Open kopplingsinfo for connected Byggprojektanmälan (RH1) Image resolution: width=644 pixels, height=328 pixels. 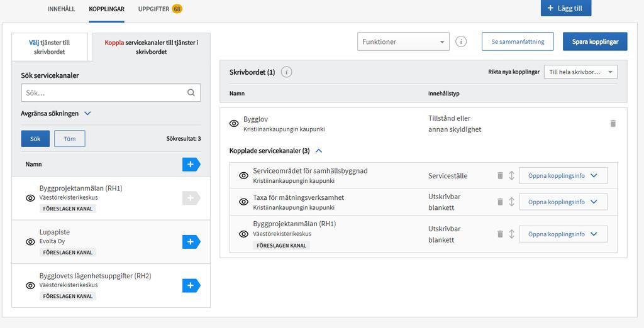[563, 234]
